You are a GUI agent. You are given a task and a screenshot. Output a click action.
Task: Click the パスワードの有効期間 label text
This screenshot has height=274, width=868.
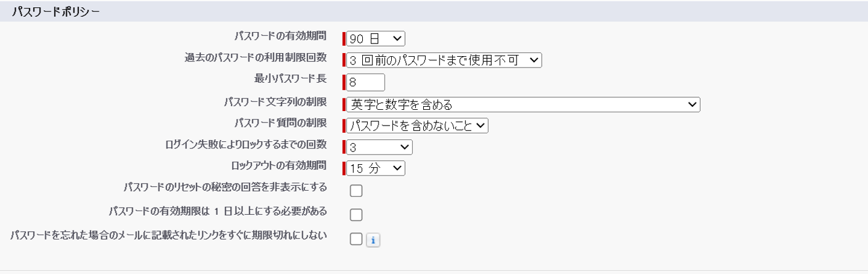(x=280, y=36)
